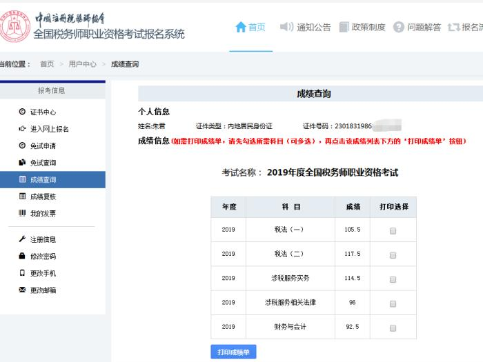Click the document icon for 政策制度
This screenshot has width=483, height=362.
point(344,27)
